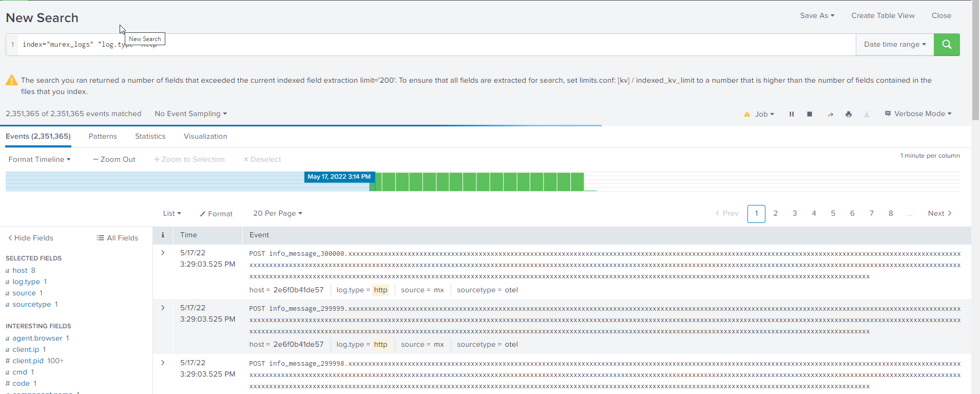Share the search job via arrow icon
This screenshot has height=394, width=980.
[830, 114]
